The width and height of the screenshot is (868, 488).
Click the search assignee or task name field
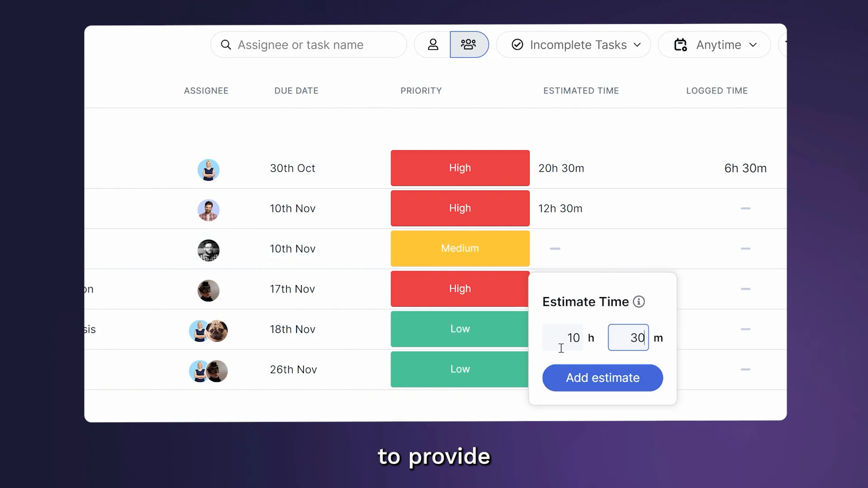[x=308, y=44]
